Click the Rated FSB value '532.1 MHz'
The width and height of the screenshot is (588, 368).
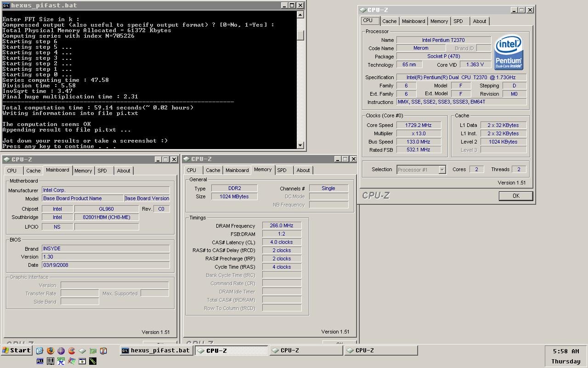[x=418, y=149]
